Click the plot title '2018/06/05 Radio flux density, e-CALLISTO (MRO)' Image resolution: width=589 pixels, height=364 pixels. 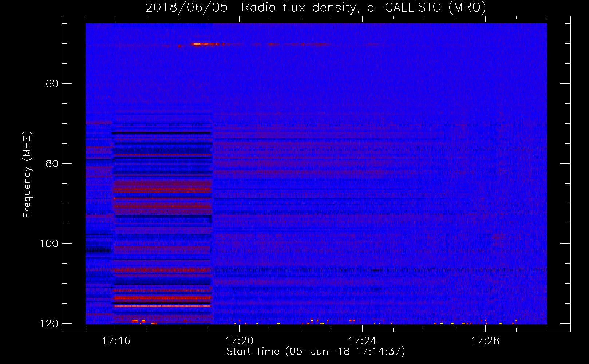(x=316, y=7)
